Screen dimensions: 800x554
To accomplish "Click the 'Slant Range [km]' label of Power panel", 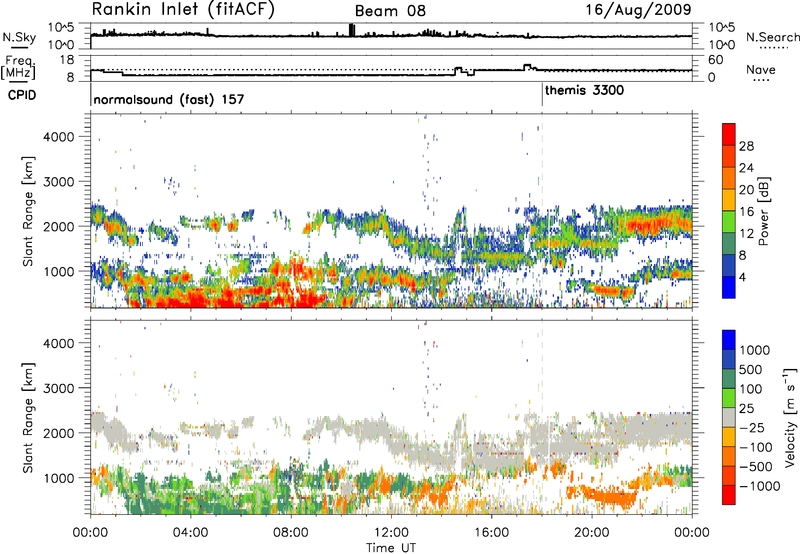I will [28, 211].
